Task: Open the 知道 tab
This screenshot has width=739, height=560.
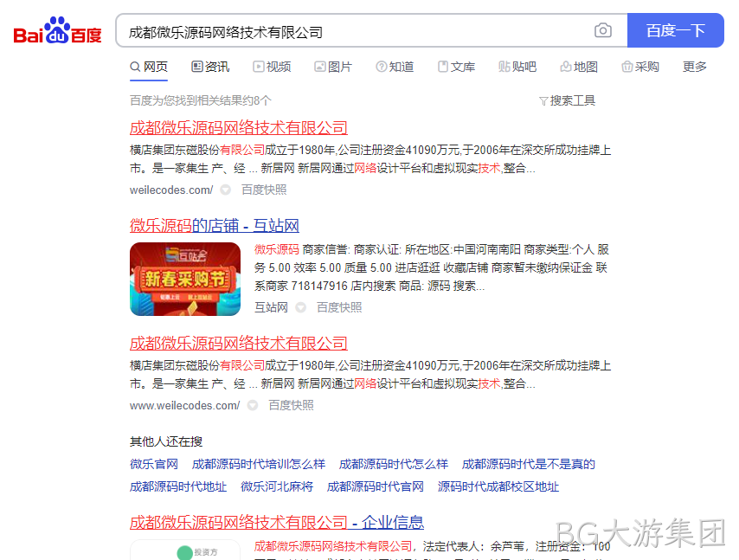Action: click(395, 67)
